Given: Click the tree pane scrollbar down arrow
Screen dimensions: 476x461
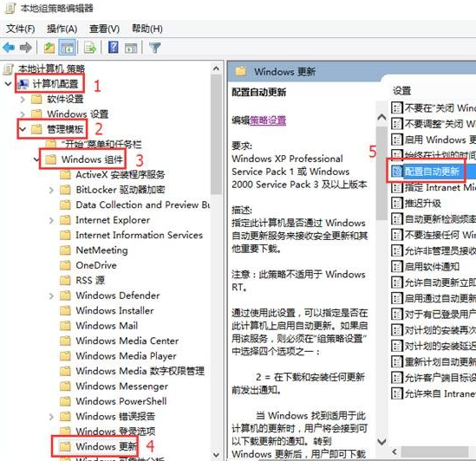Looking at the screenshot, I should tap(216, 455).
